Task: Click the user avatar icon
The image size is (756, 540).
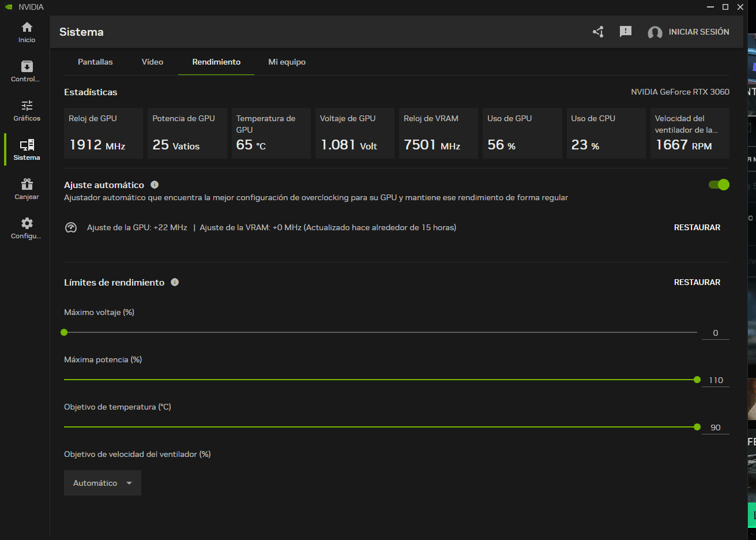Action: tap(655, 32)
